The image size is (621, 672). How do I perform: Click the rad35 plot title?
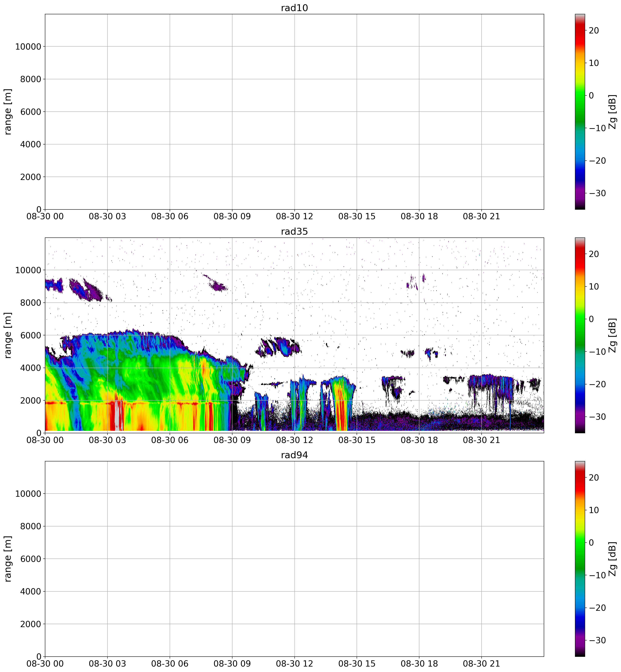(x=294, y=231)
